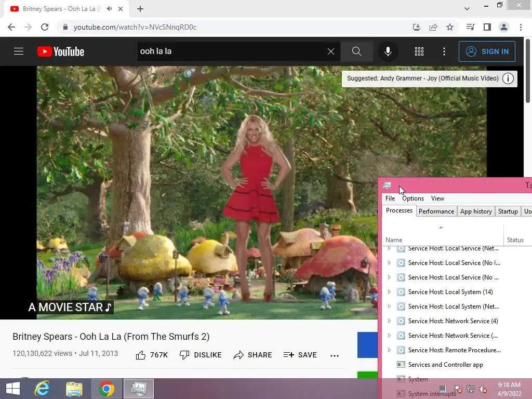Viewport: 532px width, 399px height.
Task: Switch to the Processes tab
Action: (x=399, y=211)
